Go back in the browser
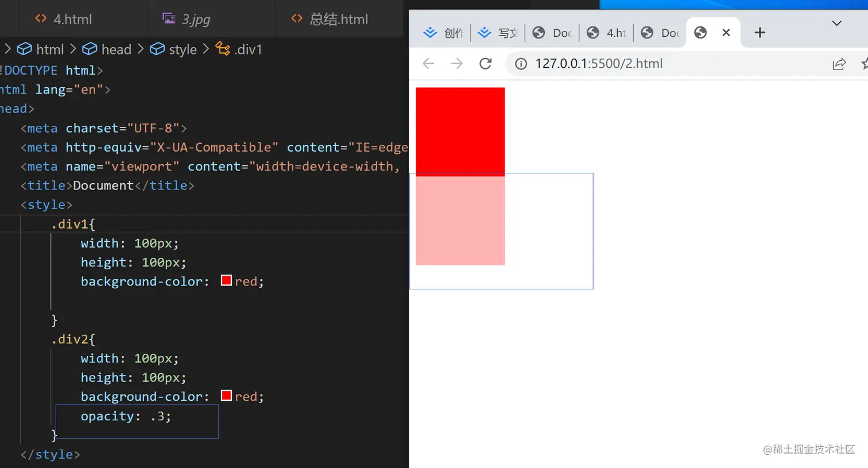 coord(428,63)
